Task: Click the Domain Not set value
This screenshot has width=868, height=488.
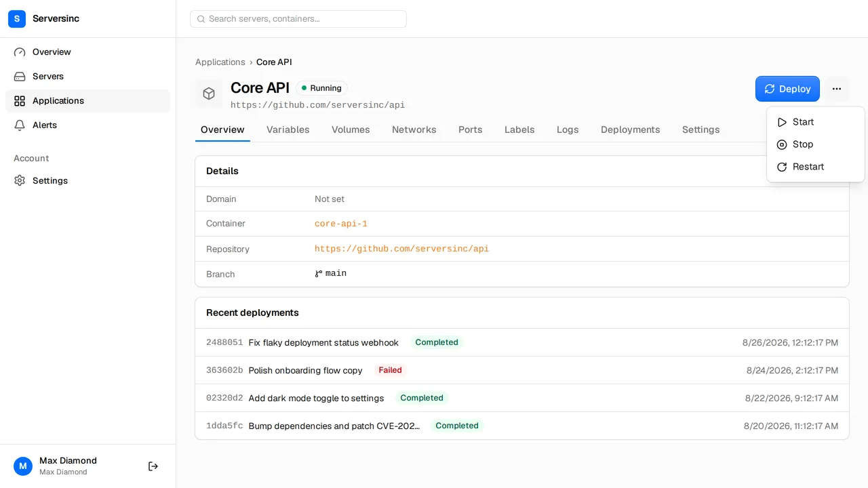Action: click(x=330, y=199)
